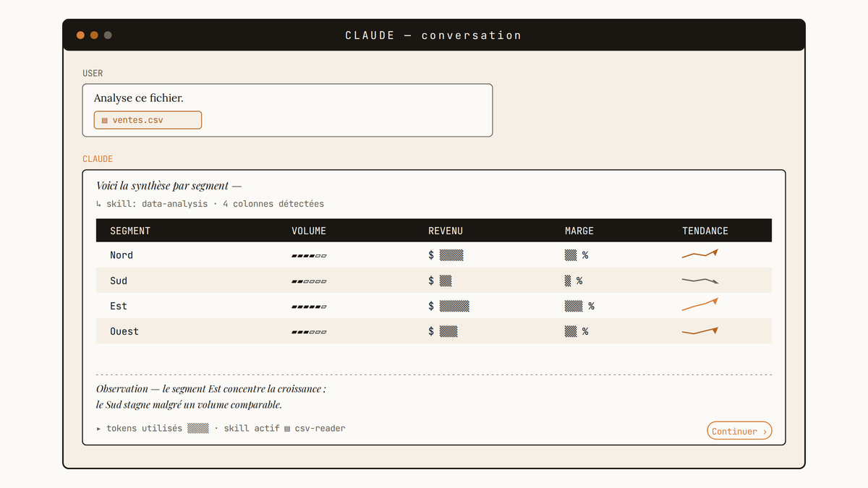Image resolution: width=868 pixels, height=488 pixels.
Task: Click the Continuer button
Action: pyautogui.click(x=739, y=431)
